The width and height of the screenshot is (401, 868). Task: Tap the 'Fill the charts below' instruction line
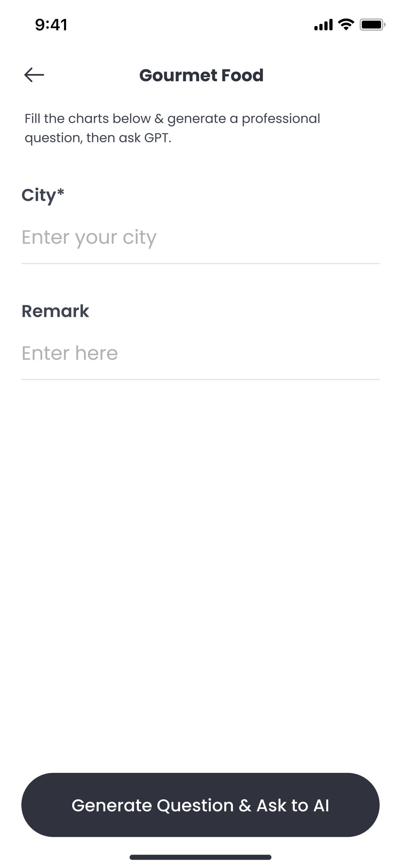(172, 119)
